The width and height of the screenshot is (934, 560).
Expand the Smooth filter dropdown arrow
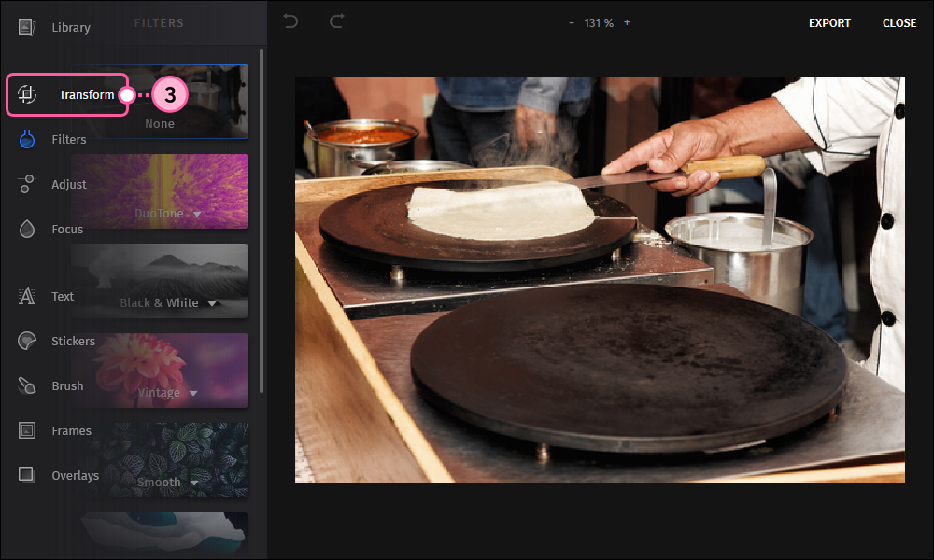pyautogui.click(x=193, y=483)
